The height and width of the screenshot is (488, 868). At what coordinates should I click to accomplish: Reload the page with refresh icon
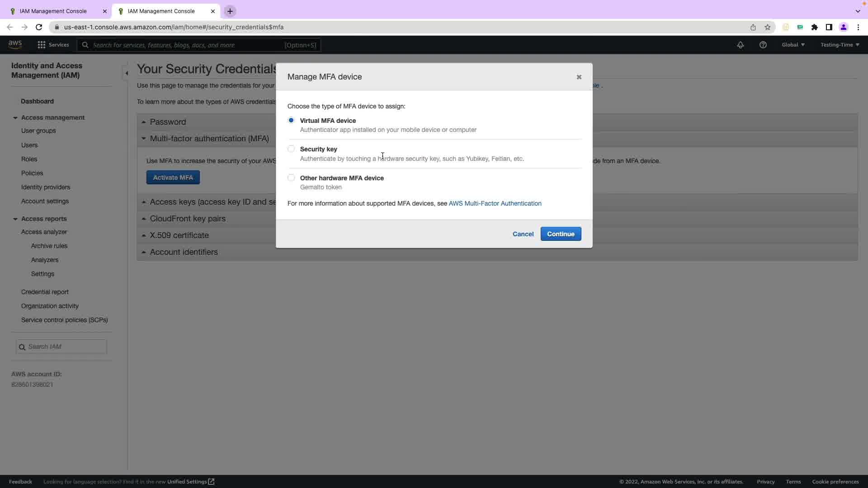[x=39, y=27]
